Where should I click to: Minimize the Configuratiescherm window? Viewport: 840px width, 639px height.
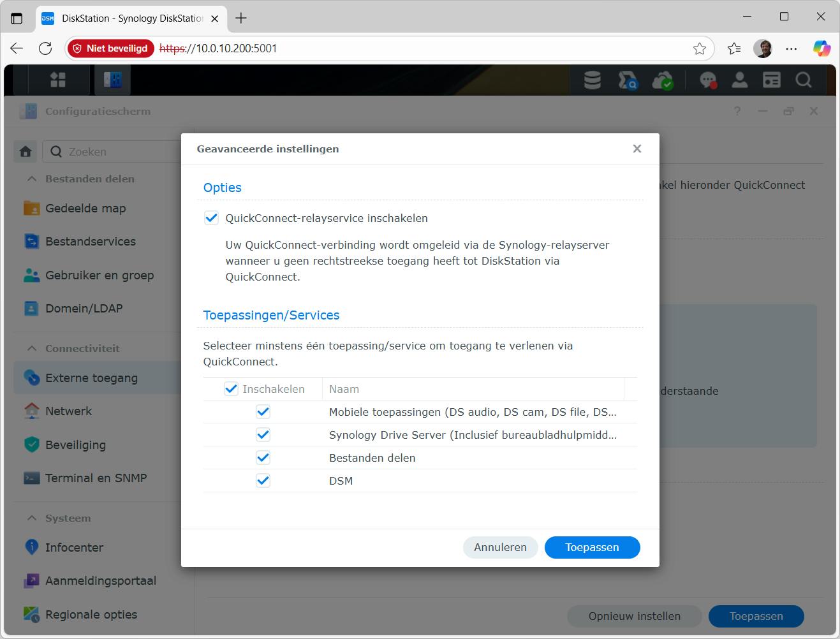coord(763,111)
